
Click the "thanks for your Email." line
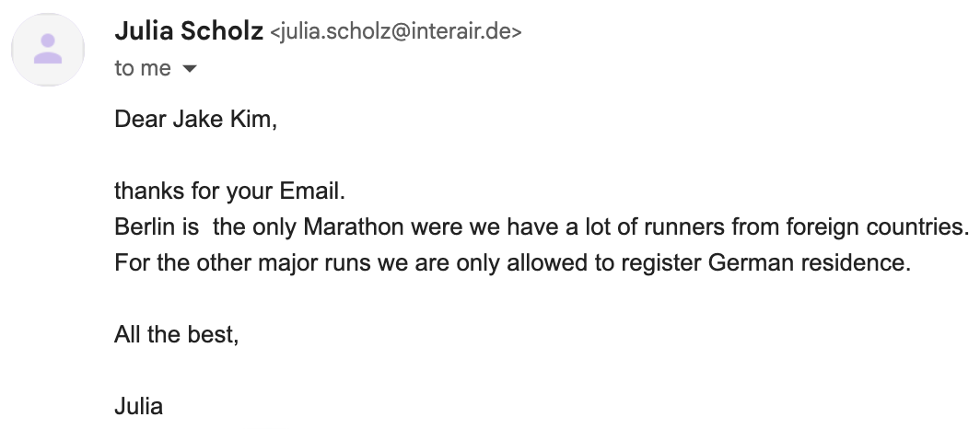(x=228, y=191)
